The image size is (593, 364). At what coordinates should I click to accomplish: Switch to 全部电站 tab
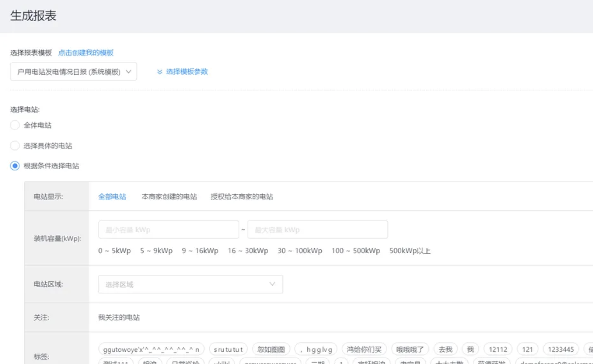tap(112, 197)
